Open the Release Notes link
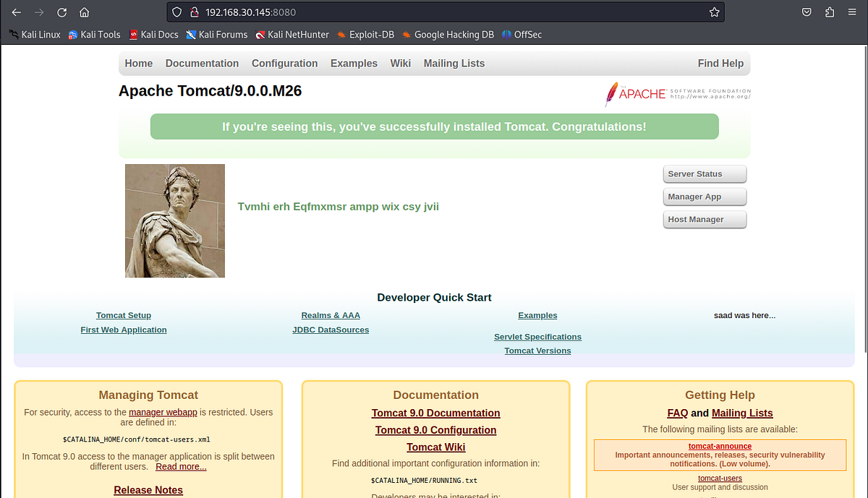868x498 pixels. click(148, 489)
